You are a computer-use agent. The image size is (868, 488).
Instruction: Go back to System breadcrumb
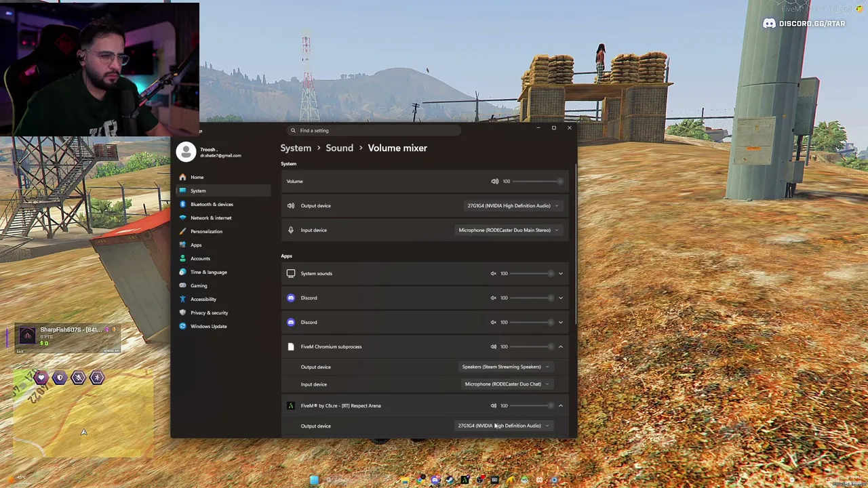pos(296,148)
